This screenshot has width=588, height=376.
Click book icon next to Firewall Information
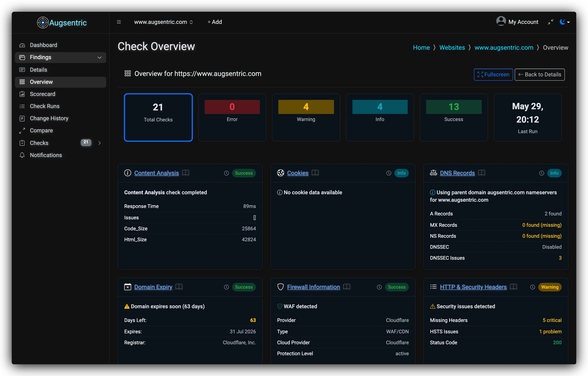tap(347, 287)
